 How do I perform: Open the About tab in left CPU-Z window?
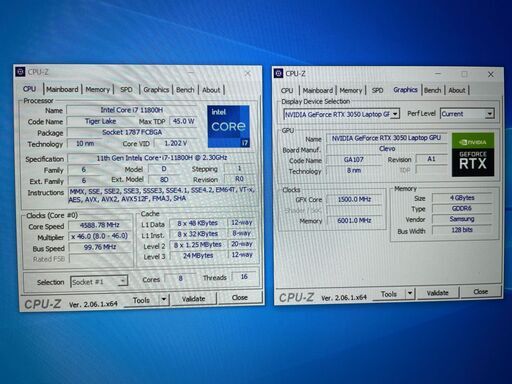click(x=211, y=90)
